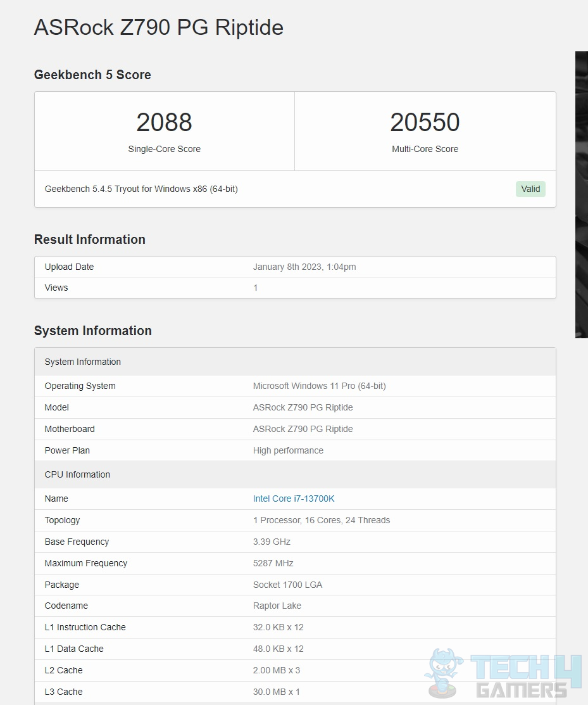Click the L1 Instruction Cache label
The height and width of the screenshot is (705, 588).
tap(85, 627)
